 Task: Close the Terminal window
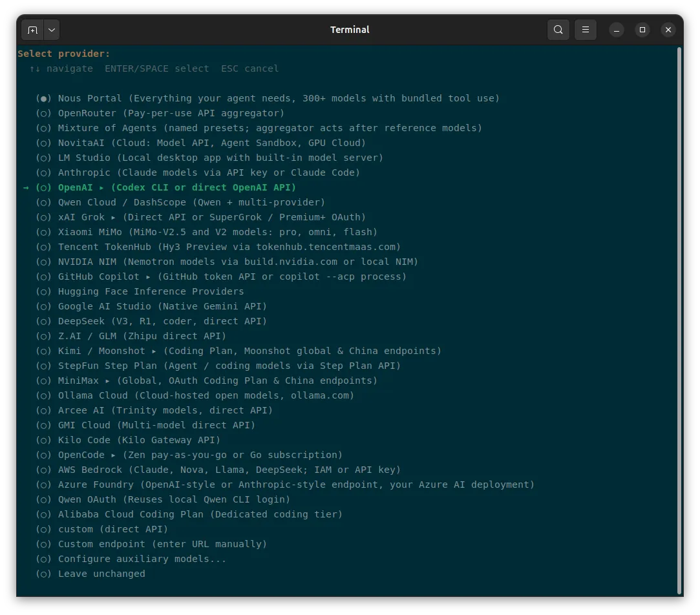point(668,30)
